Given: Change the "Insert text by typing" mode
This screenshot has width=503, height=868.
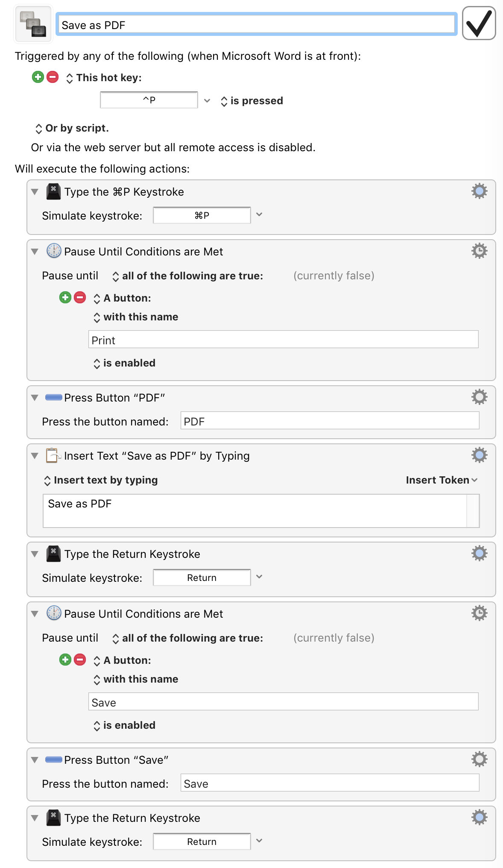Looking at the screenshot, I should 101,480.
